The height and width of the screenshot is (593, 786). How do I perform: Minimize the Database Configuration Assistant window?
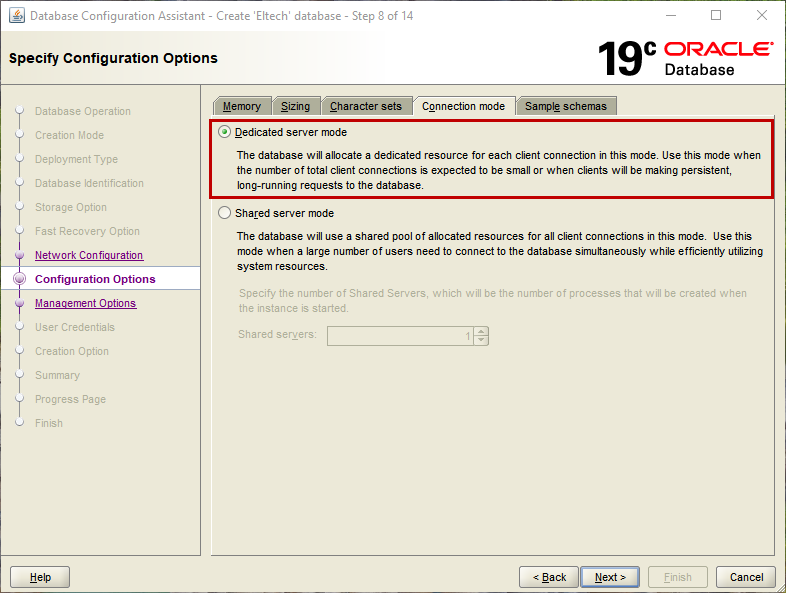671,16
